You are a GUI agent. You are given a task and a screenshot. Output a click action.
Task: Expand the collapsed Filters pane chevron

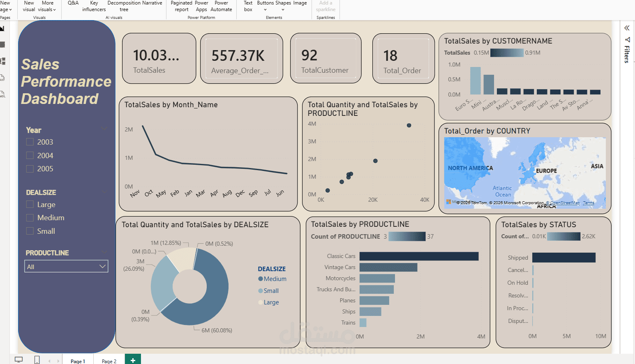pyautogui.click(x=627, y=28)
